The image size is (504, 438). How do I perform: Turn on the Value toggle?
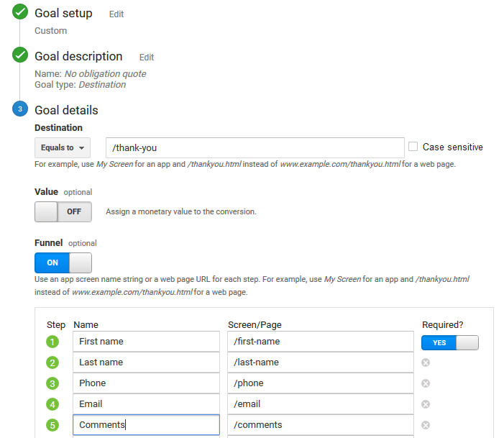pyautogui.click(x=63, y=211)
